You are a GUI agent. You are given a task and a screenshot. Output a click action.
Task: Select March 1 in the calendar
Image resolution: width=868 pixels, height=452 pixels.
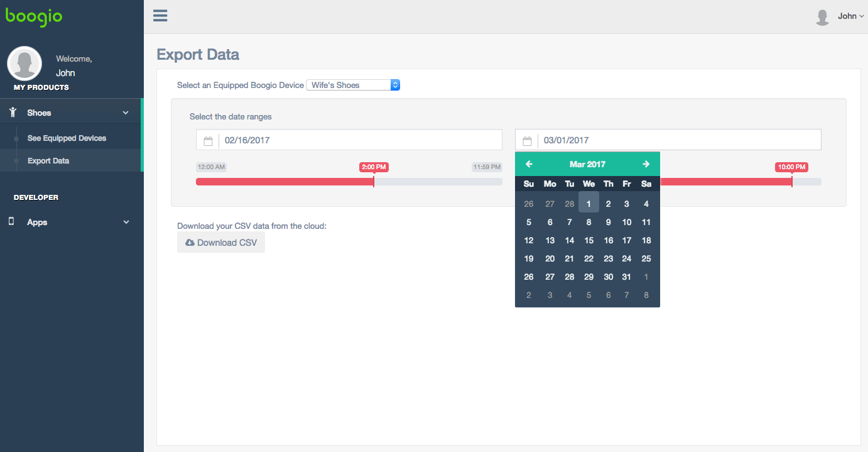[589, 204]
